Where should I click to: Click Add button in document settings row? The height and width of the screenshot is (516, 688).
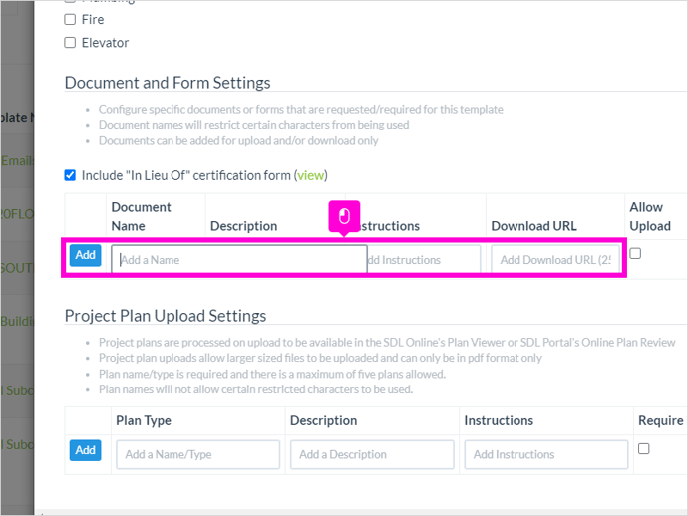pos(86,255)
